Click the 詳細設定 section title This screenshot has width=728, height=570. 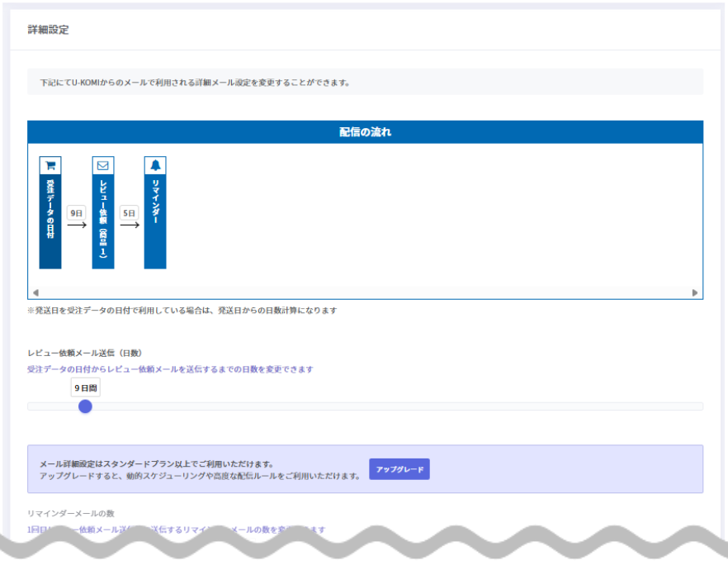pyautogui.click(x=48, y=30)
